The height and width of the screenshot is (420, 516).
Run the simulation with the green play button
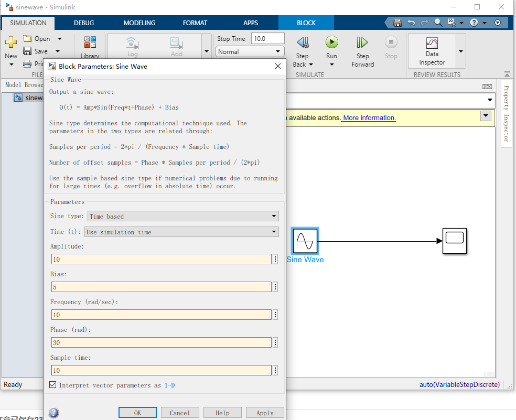[332, 42]
